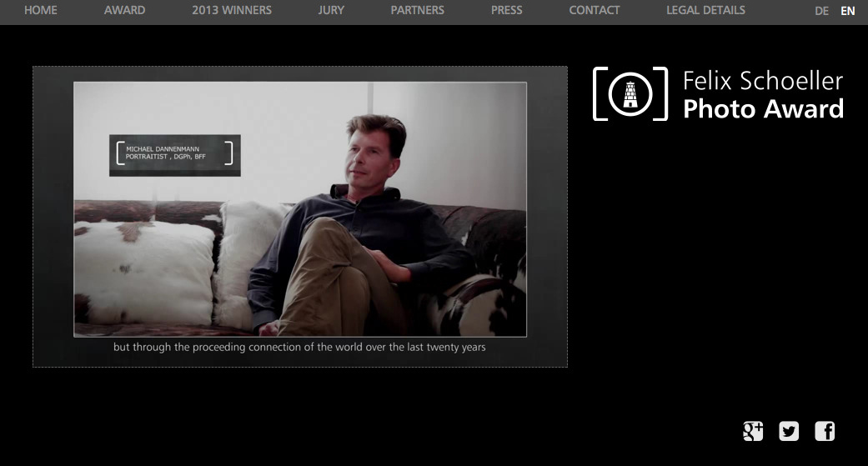Go to the HOME page
The width and height of the screenshot is (868, 466).
pyautogui.click(x=41, y=11)
